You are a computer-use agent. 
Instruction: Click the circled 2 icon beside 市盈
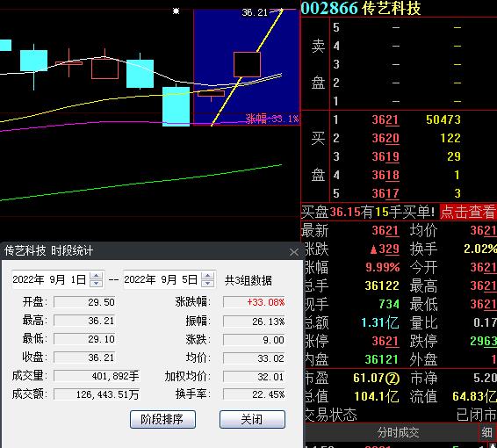point(393,379)
